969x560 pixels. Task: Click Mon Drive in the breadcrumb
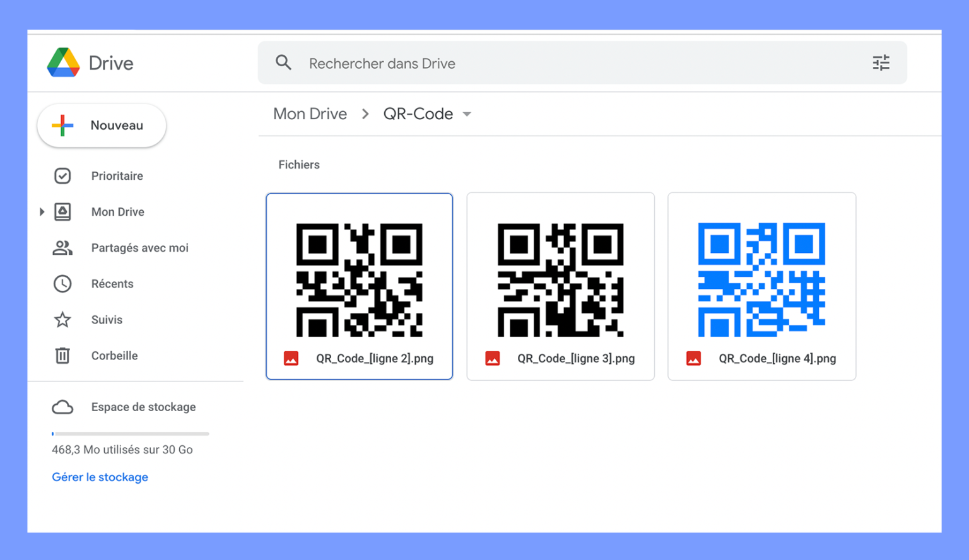(x=310, y=114)
